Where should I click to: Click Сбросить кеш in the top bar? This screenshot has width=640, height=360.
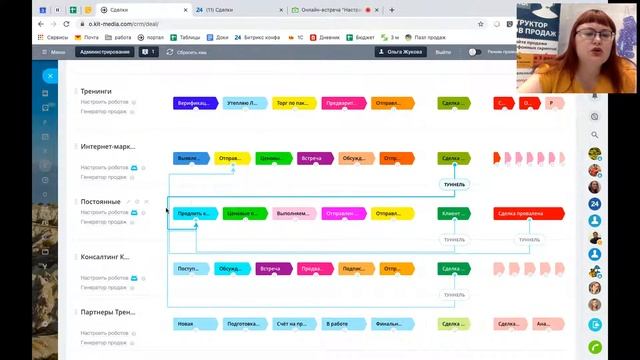(x=186, y=52)
